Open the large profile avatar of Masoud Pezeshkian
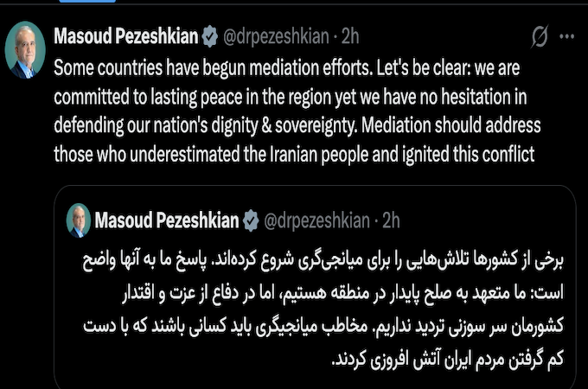Screen dimensions: 588x389 click(x=25, y=52)
